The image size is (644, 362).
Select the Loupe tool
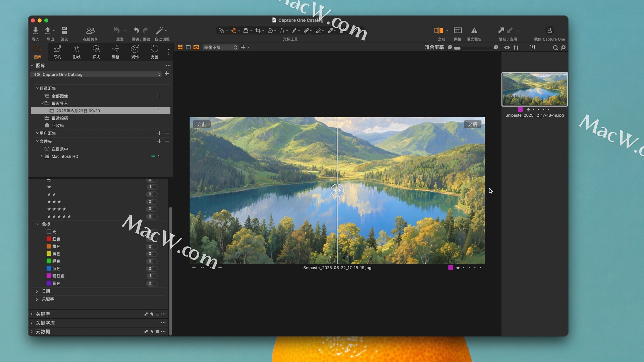[246, 31]
